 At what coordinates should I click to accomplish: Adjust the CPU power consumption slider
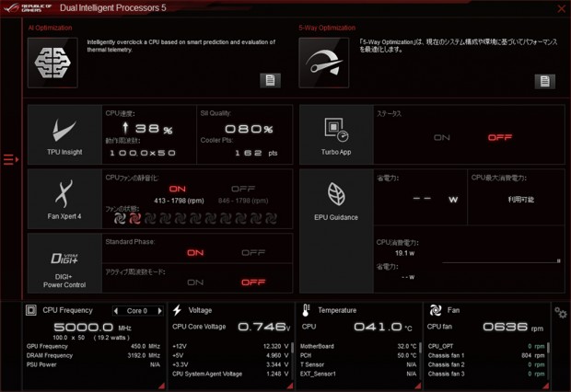pyautogui.click(x=559, y=261)
